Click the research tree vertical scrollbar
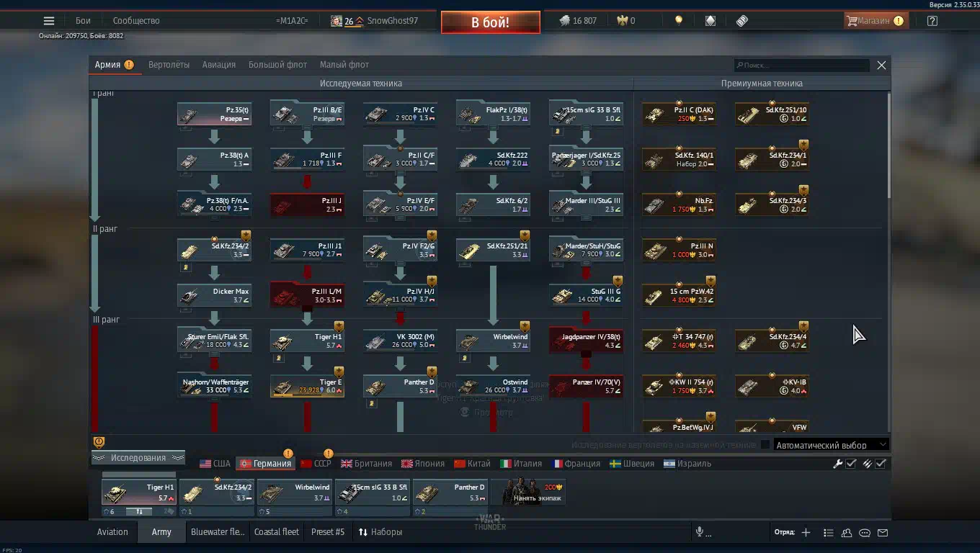Viewport: 980px width, 553px height. pyautogui.click(x=888, y=144)
